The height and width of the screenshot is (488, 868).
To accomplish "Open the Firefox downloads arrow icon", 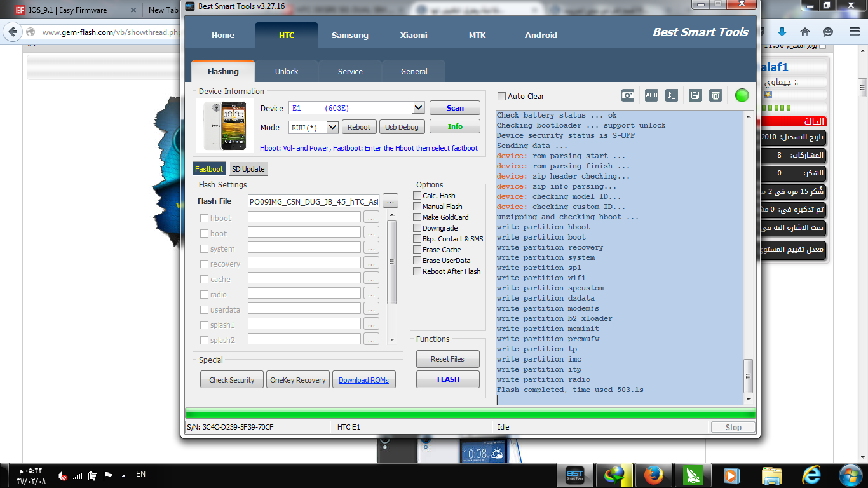I will pyautogui.click(x=782, y=32).
